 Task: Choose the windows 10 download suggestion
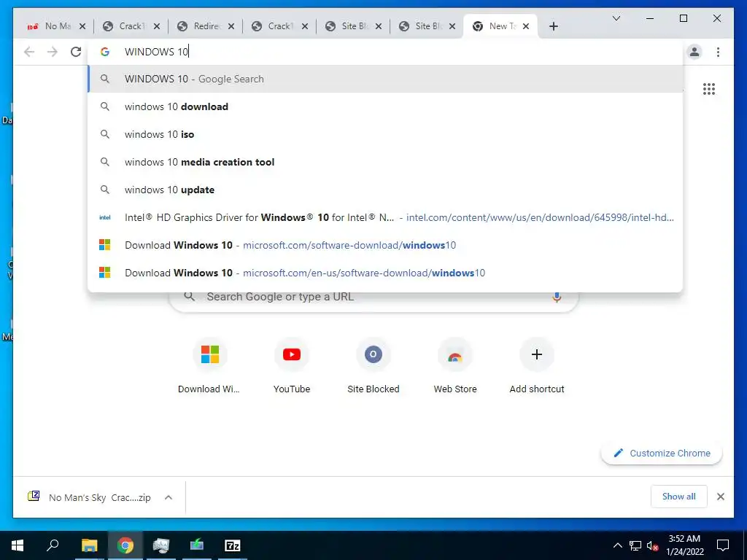coord(385,106)
